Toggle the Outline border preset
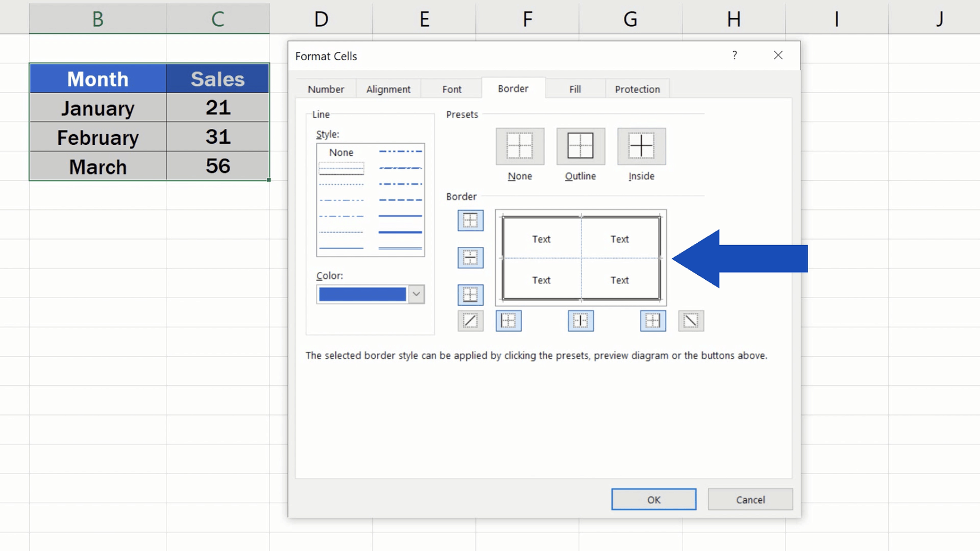This screenshot has width=980, height=551. coord(580,146)
